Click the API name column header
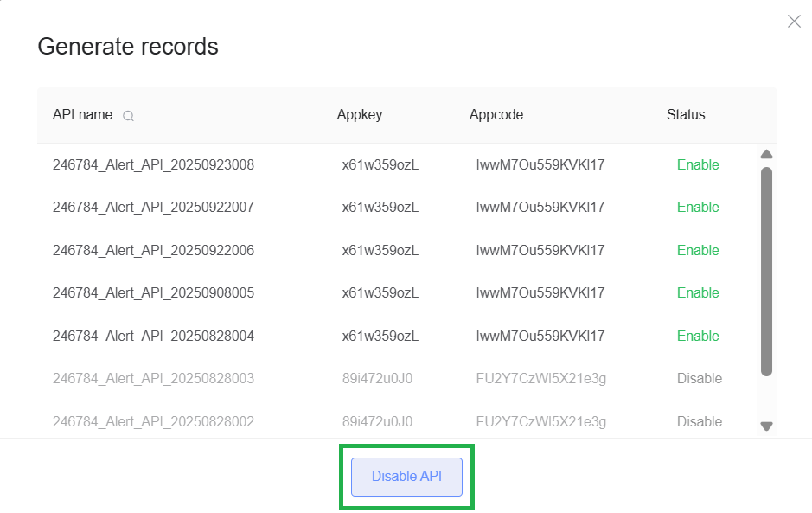The image size is (812, 513). [x=83, y=114]
